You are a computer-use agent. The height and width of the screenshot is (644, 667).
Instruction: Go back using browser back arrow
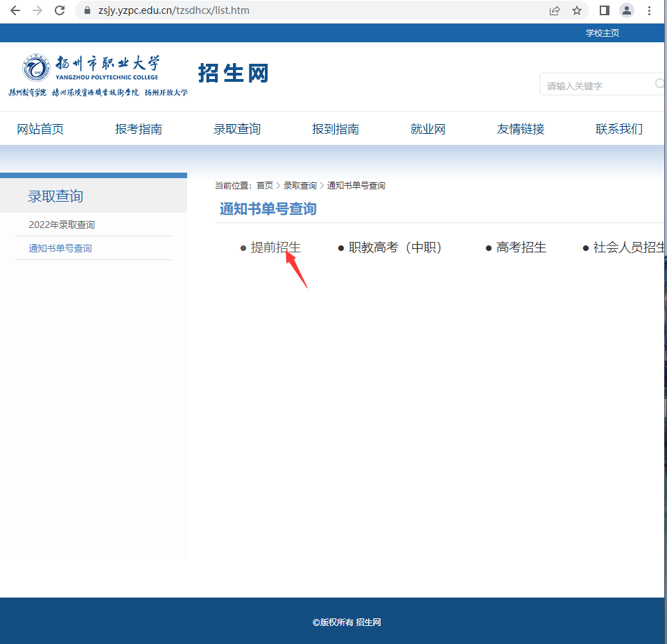tap(15, 10)
